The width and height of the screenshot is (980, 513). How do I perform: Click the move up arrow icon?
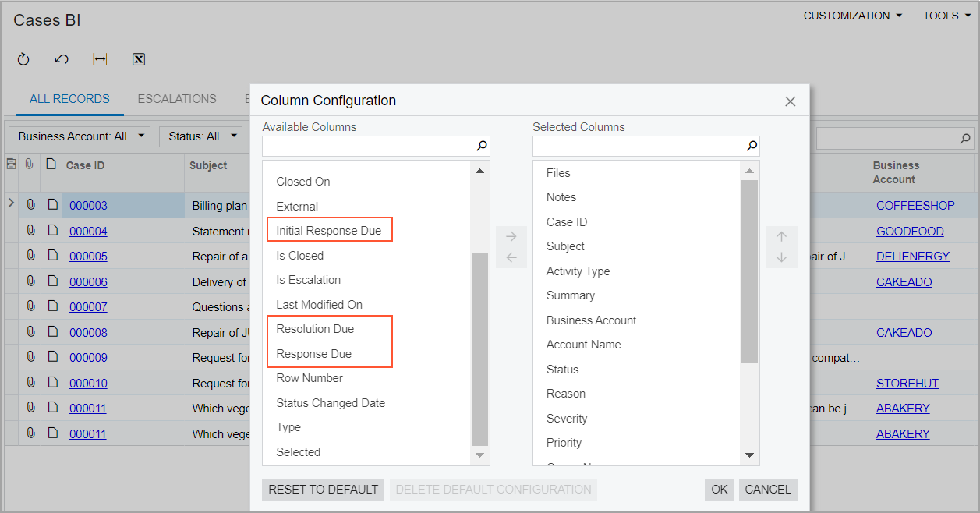click(781, 236)
